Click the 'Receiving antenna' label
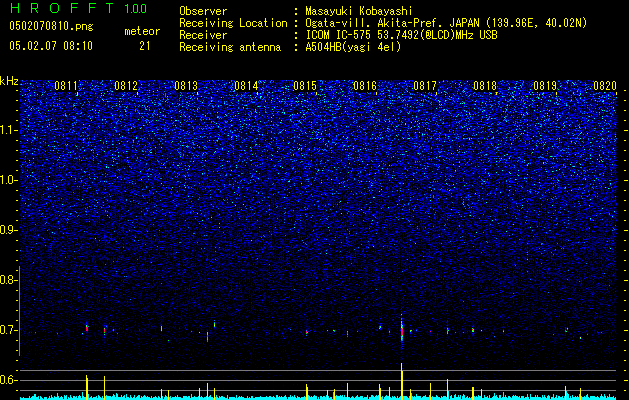Viewport: 629px width, 400px height. point(230,47)
